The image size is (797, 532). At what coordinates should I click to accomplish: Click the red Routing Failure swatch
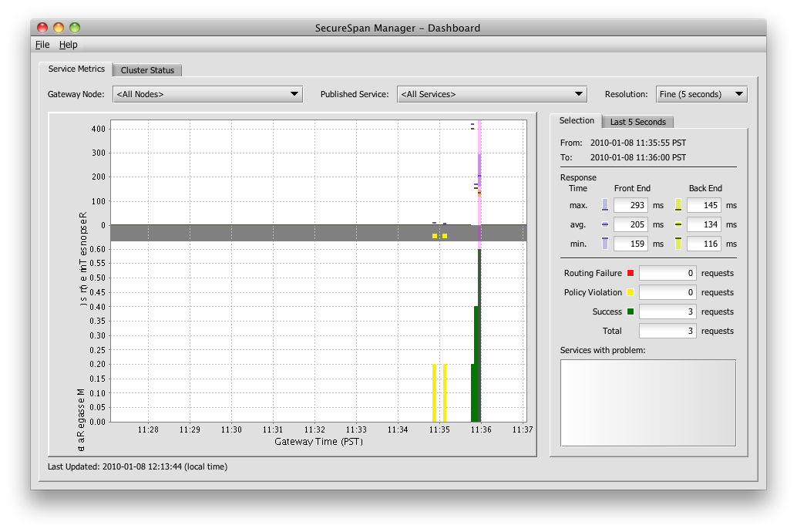pos(630,274)
